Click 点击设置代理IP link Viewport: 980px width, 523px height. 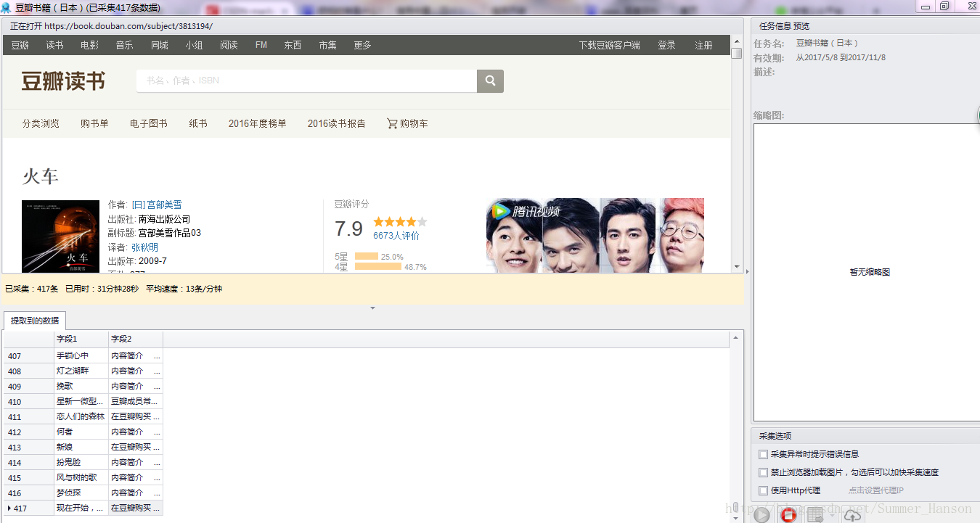876,491
